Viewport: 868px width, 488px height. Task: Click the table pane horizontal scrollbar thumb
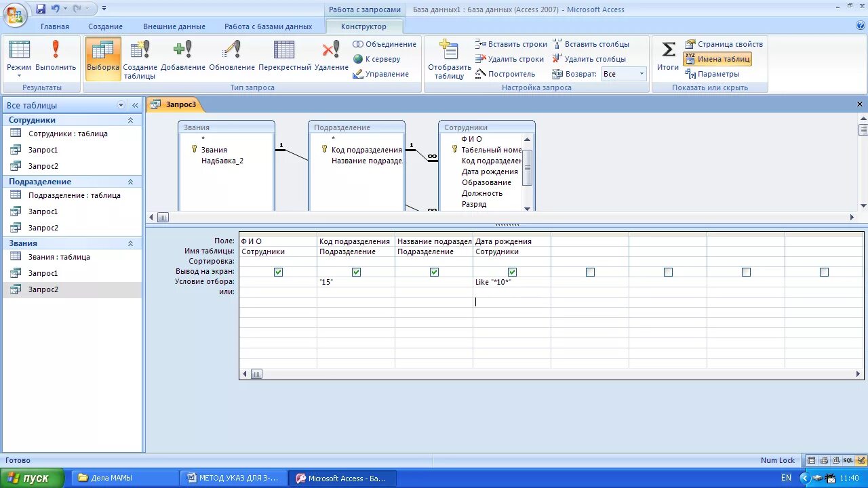[x=163, y=218]
